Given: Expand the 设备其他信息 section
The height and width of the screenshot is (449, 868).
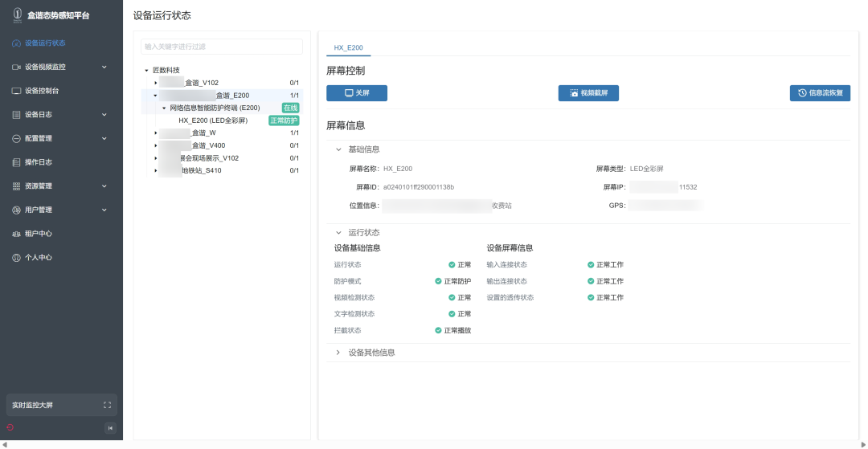Looking at the screenshot, I should coord(338,353).
